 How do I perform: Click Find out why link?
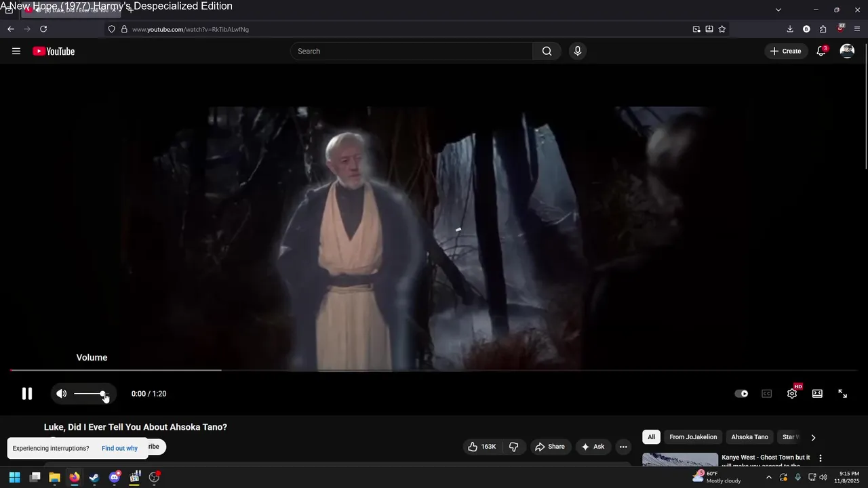tap(119, 448)
